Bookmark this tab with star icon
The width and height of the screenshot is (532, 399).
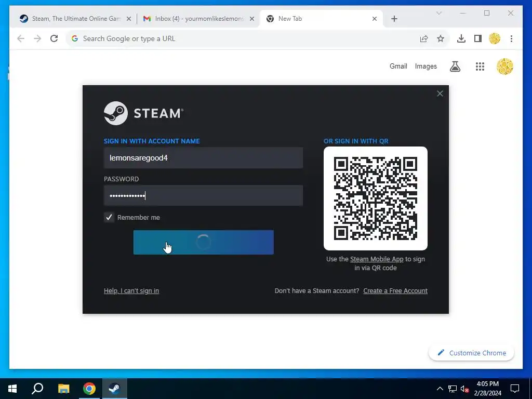pyautogui.click(x=441, y=38)
